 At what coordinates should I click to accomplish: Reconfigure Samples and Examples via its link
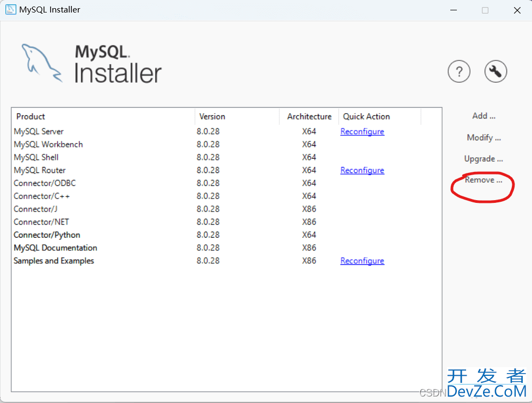point(362,261)
